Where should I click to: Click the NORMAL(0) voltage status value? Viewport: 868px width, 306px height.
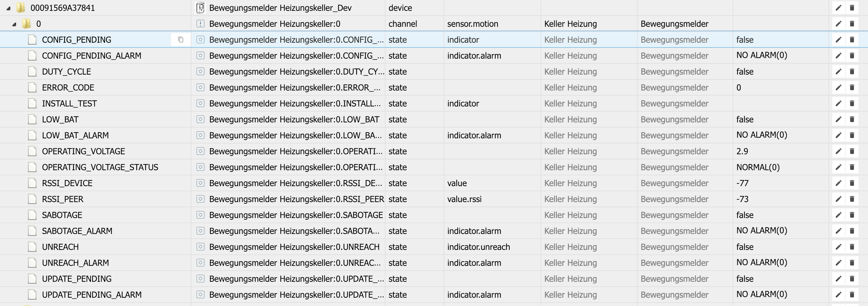(758, 167)
